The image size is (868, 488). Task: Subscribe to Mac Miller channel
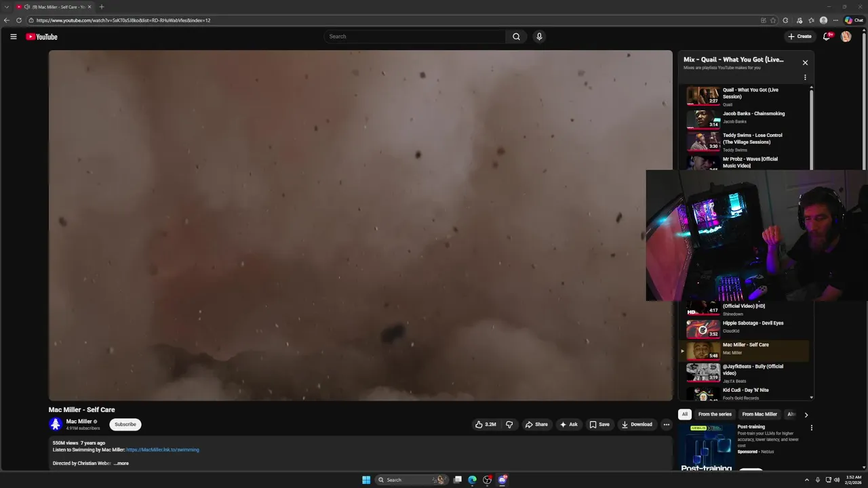point(125,424)
